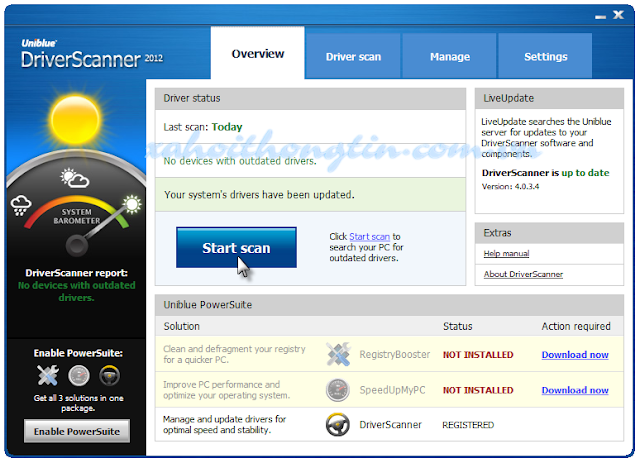
Task: Go to the Manage tab
Action: coord(449,56)
